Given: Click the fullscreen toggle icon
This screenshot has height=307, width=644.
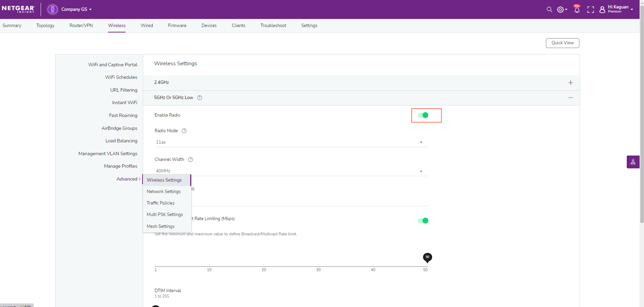Looking at the screenshot, I should pos(591,10).
